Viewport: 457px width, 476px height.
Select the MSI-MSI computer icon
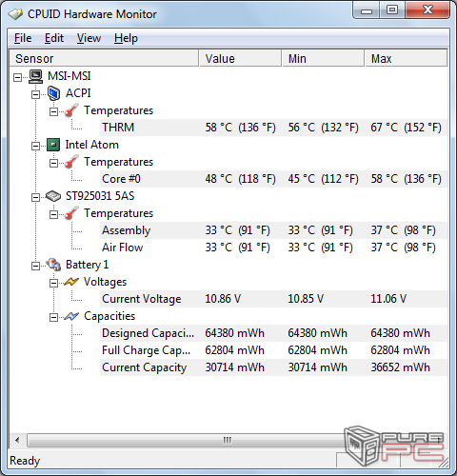[35, 76]
